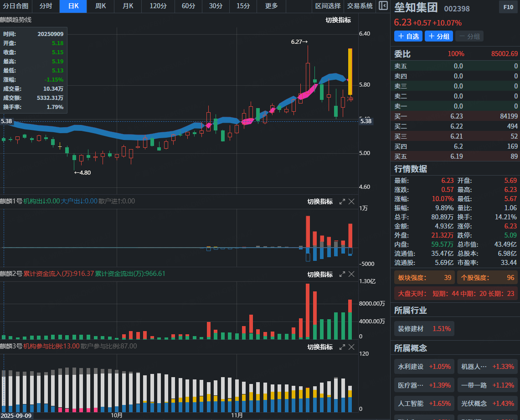Viewport: 520px width, 420px height.
Task: Expand the 麒麟3号 indicator panel to full size
Action: click(342, 347)
